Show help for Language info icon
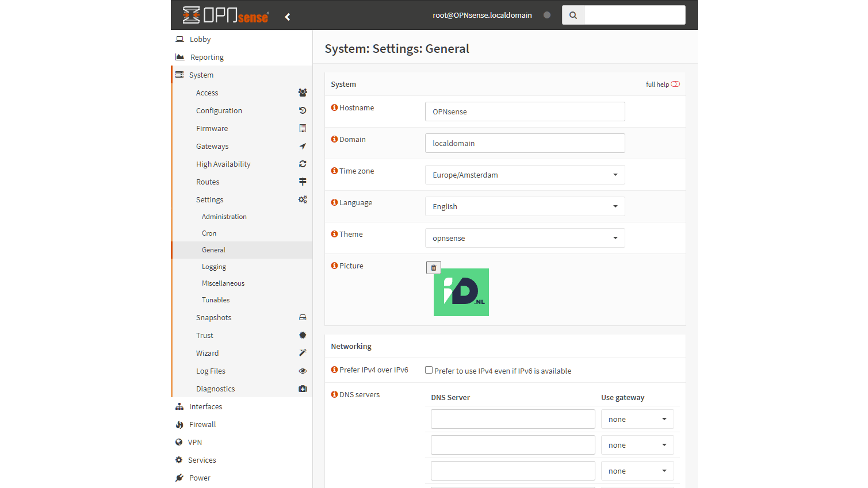The width and height of the screenshot is (868, 488). 334,202
